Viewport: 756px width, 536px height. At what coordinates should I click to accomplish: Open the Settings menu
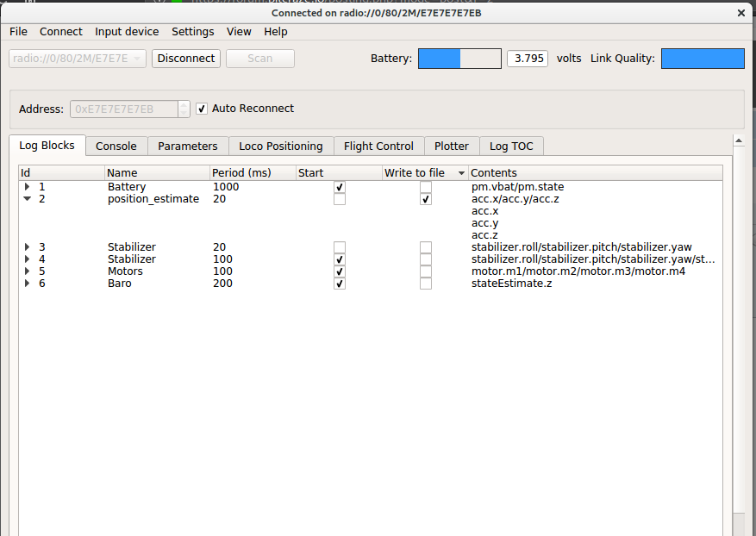192,32
